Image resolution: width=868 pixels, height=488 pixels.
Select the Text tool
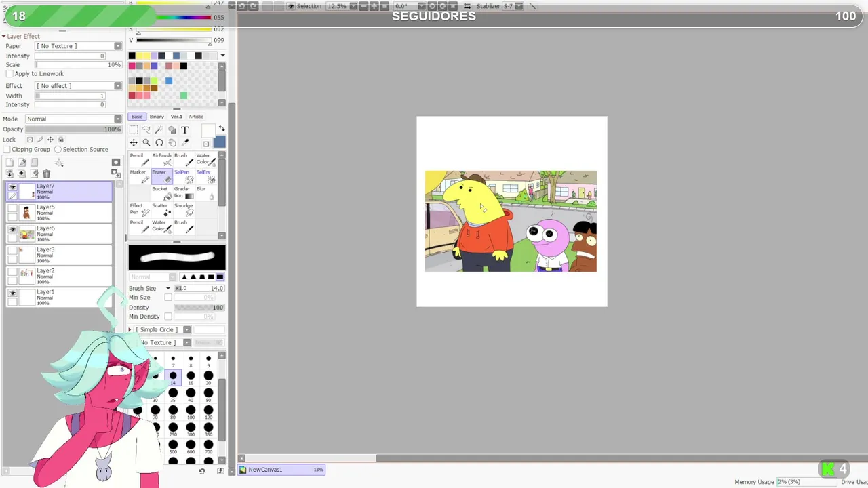point(184,129)
